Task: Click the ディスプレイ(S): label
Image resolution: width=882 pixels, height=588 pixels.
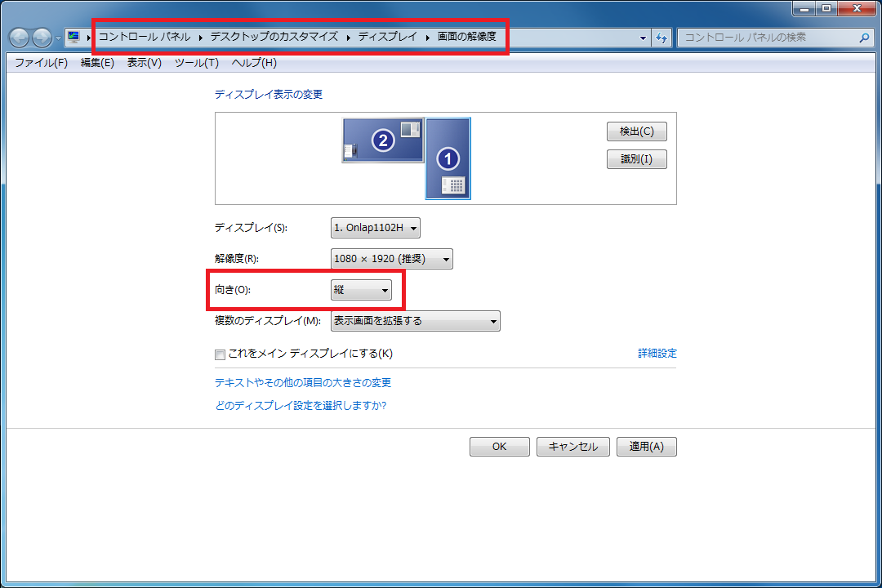Action: (251, 228)
